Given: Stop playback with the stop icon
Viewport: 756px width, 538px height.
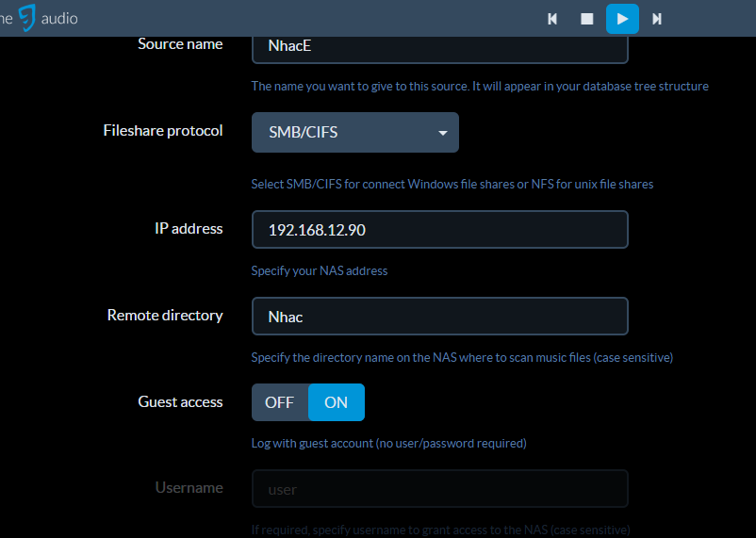Looking at the screenshot, I should pyautogui.click(x=586, y=19).
